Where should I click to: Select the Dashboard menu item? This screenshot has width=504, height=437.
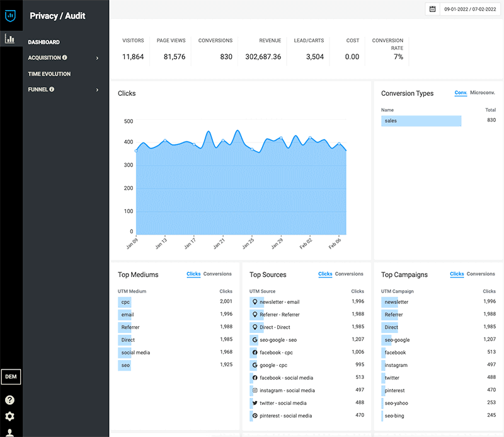(43, 42)
